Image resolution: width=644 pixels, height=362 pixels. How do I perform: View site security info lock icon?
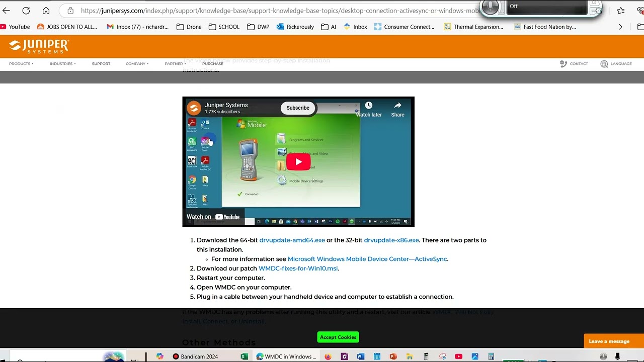point(70,11)
